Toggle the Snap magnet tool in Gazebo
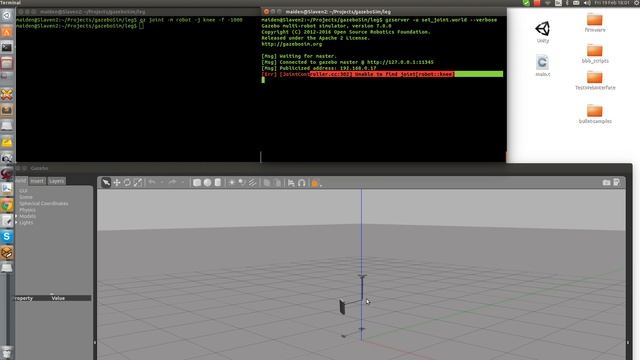Image resolution: width=640 pixels, height=360 pixels. point(302,183)
